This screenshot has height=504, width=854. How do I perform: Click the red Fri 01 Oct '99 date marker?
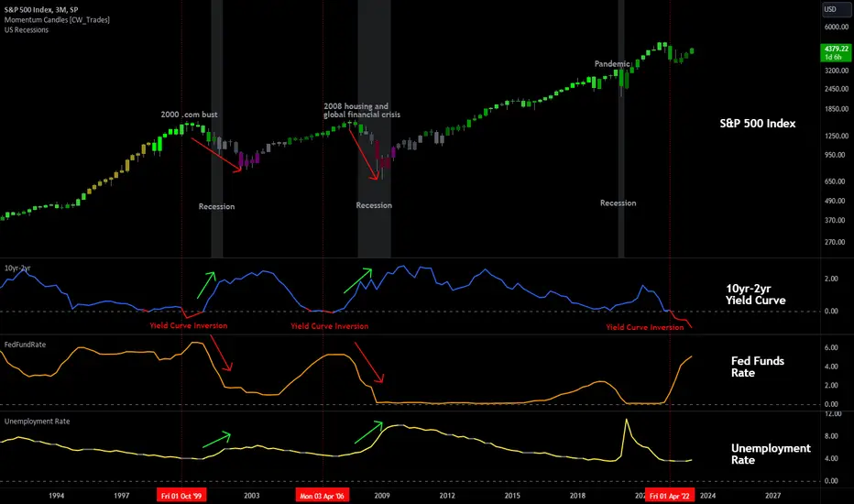(x=181, y=495)
